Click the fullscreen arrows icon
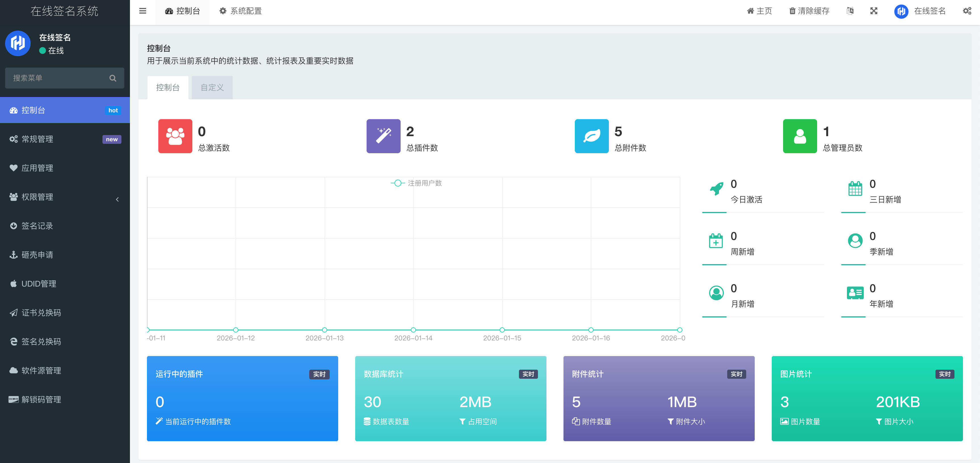This screenshot has width=980, height=463. [874, 11]
